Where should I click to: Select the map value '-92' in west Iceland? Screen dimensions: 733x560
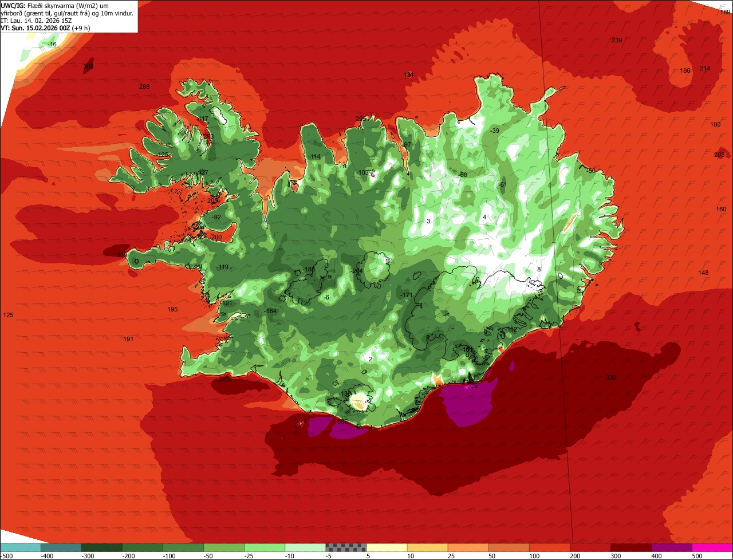tap(216, 217)
